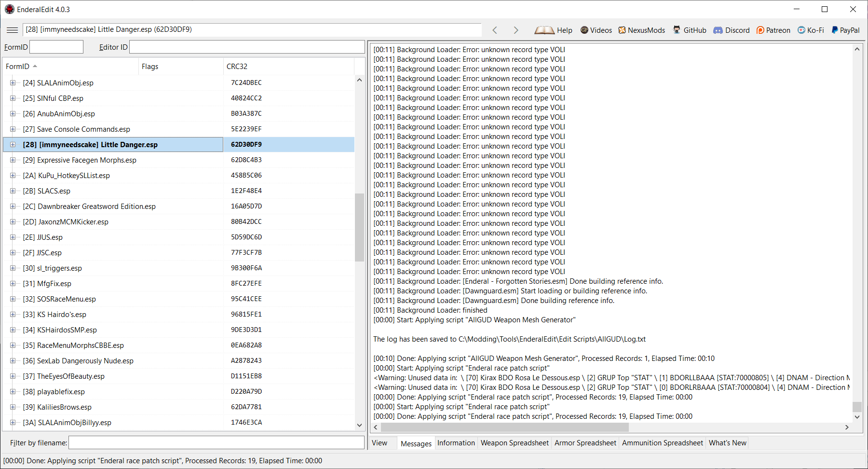868x469 pixels.
Task: Navigate forward with right arrow
Action: tap(516, 30)
